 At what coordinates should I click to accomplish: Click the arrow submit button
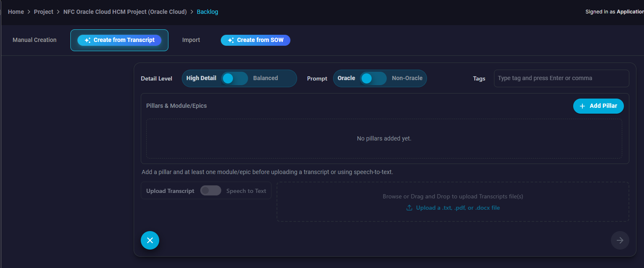[x=620, y=240]
